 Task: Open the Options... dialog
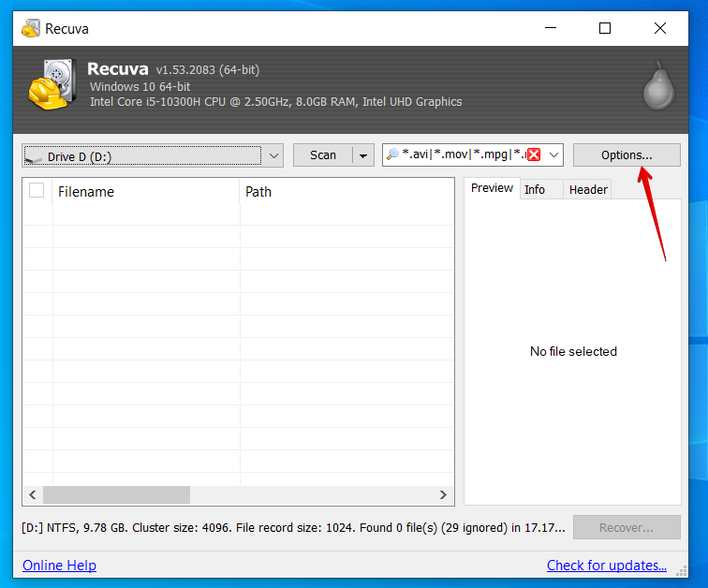[x=627, y=155]
